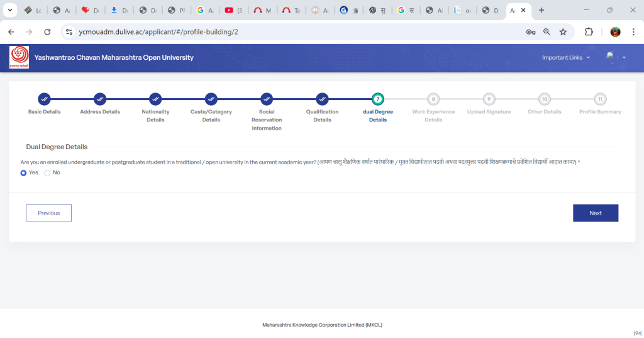Click the Next button
This screenshot has width=644, height=338.
(595, 213)
